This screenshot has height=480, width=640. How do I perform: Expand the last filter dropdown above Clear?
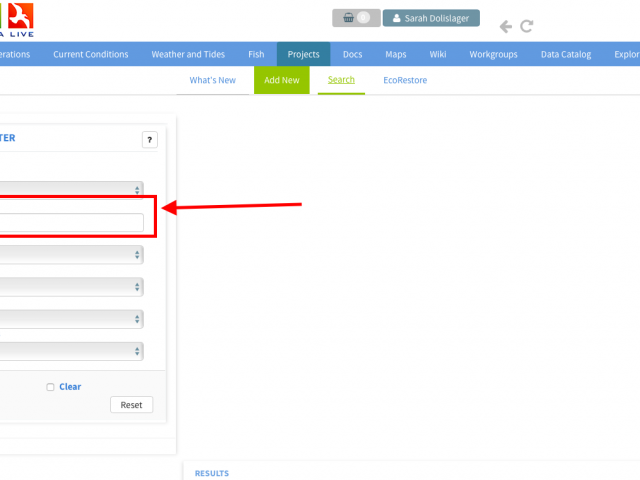click(70, 351)
